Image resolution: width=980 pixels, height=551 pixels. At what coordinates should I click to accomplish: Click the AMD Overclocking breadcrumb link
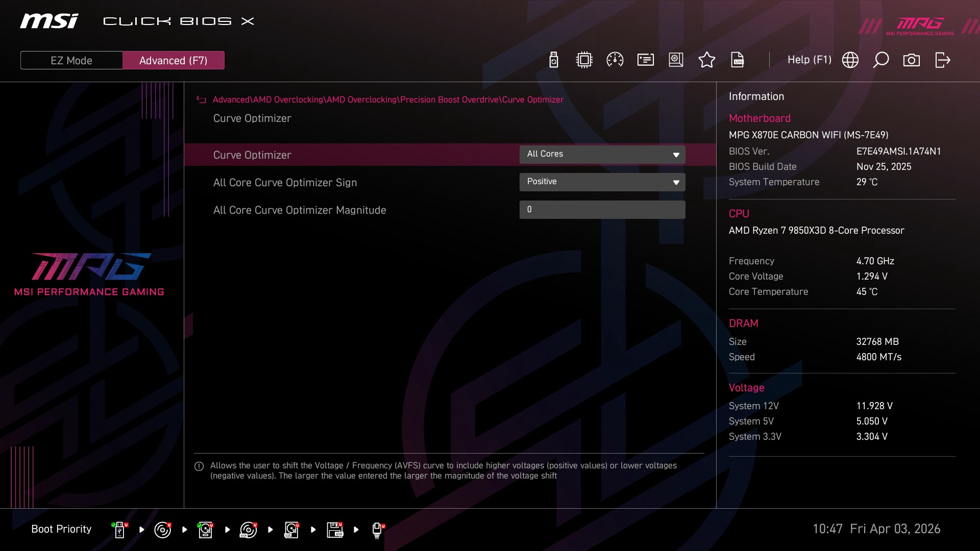[x=289, y=99]
